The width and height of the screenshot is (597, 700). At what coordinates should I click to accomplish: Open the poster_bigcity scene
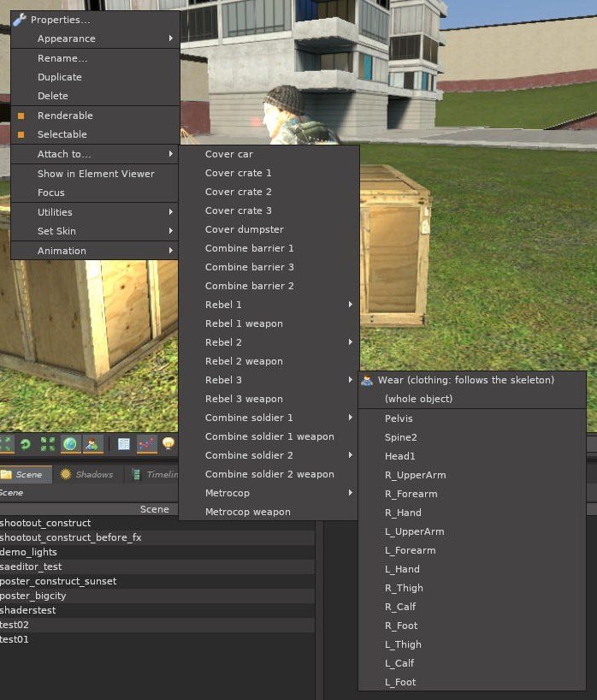pyautogui.click(x=157, y=596)
